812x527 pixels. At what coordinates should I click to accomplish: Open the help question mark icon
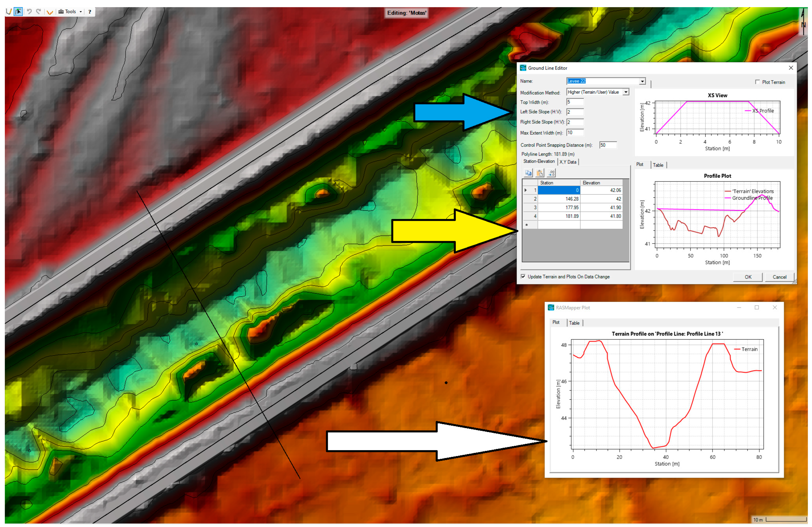click(90, 12)
